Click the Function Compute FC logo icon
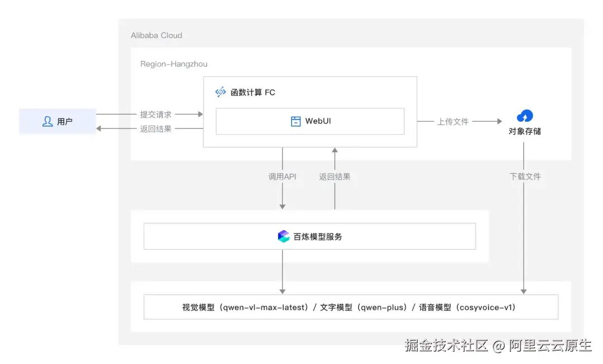Viewport: 603px width, 364px height. (x=221, y=92)
